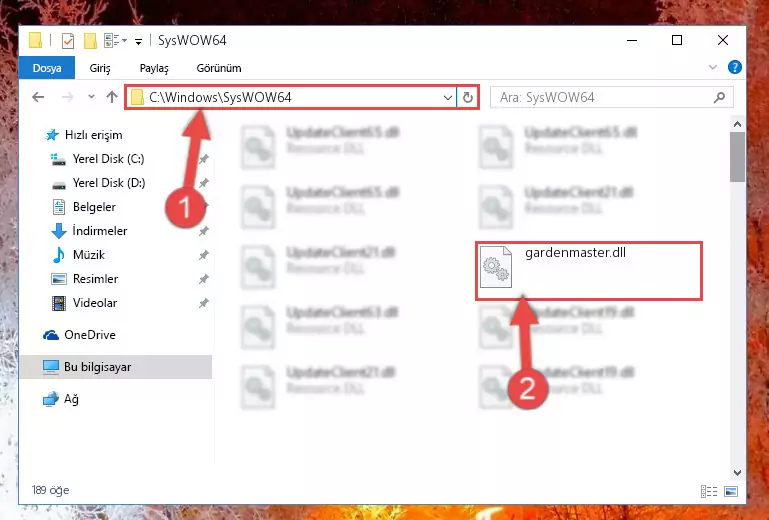Close the SysWOW64 window

[x=722, y=40]
